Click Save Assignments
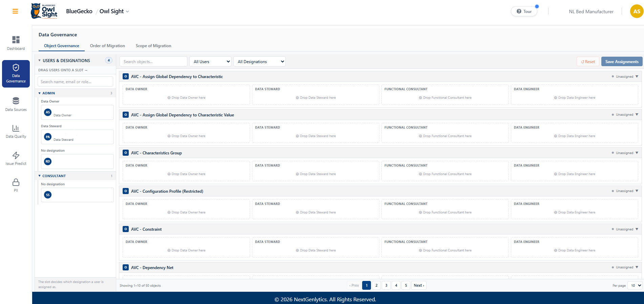 coord(622,61)
